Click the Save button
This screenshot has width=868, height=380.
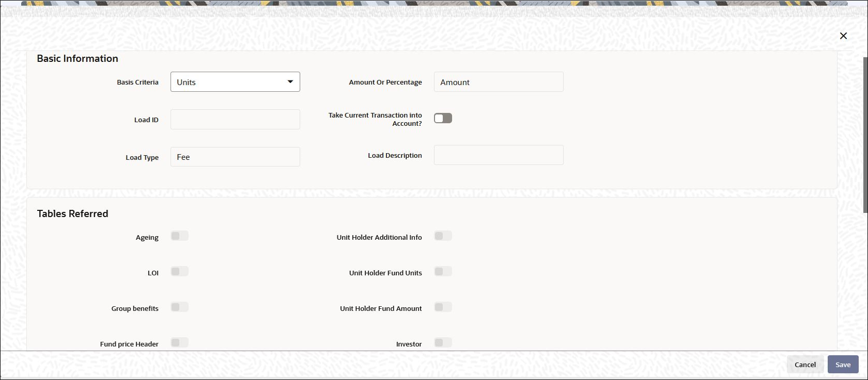(x=843, y=365)
